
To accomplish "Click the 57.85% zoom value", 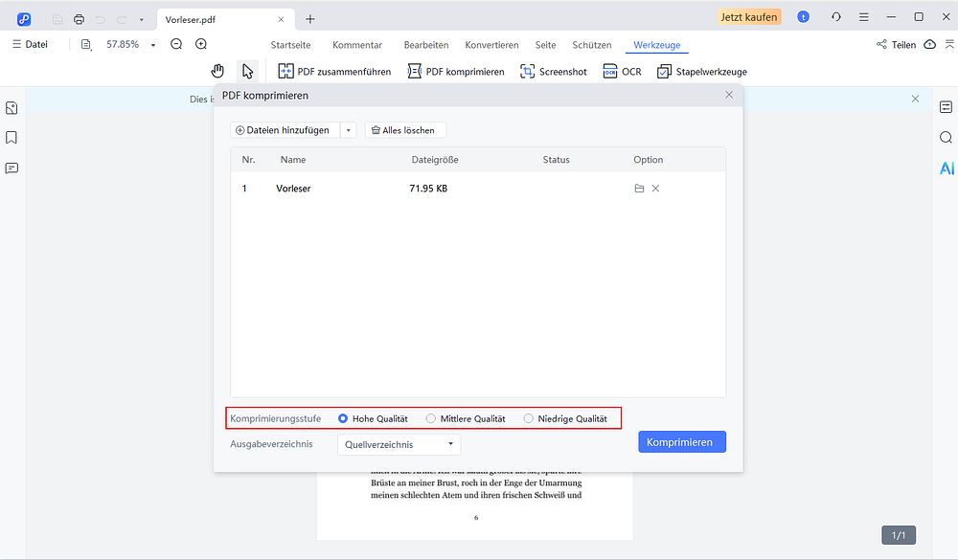I will tap(123, 44).
